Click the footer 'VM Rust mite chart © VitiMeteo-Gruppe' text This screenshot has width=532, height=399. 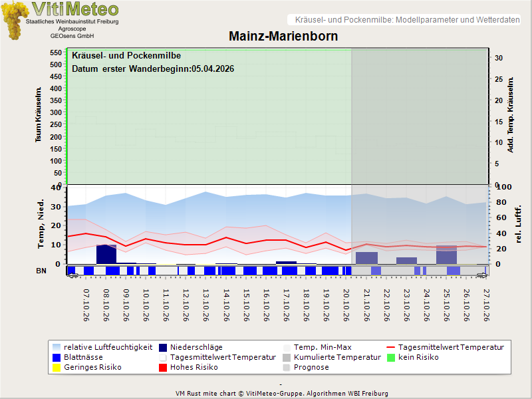[240, 394]
